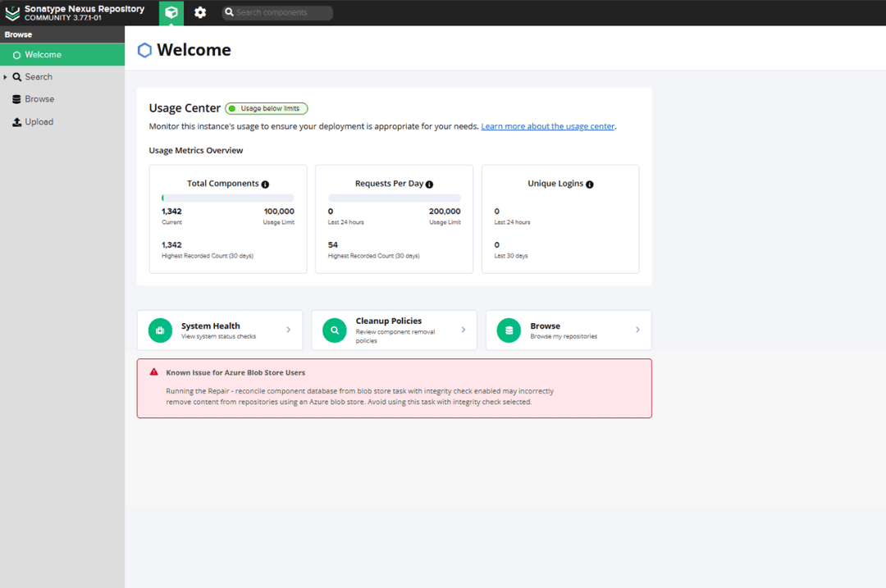Show info for Requests Per Day
Viewport: 886px width, 588px height.
pos(429,185)
